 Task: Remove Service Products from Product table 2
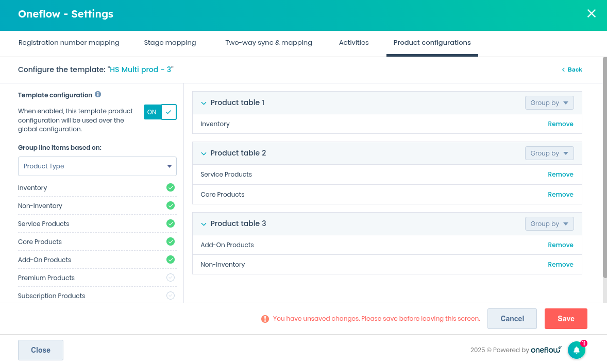[x=561, y=175]
